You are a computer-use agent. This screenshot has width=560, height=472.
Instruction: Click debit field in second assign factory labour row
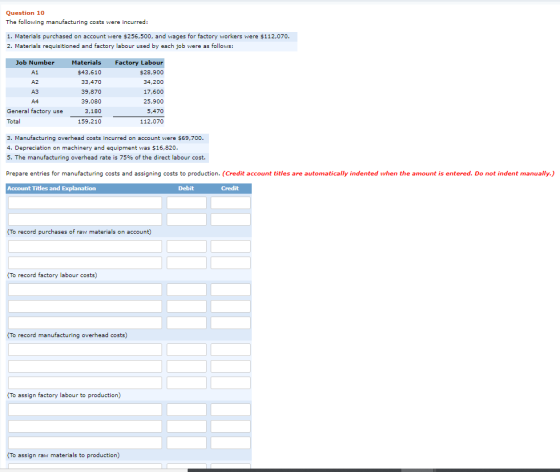pyautogui.click(x=186, y=366)
